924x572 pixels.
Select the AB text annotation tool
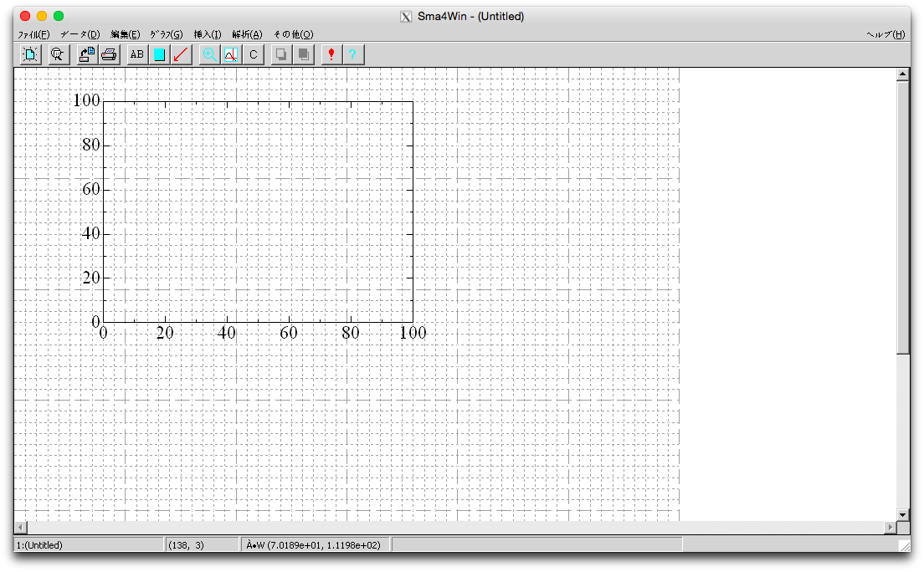tap(136, 54)
